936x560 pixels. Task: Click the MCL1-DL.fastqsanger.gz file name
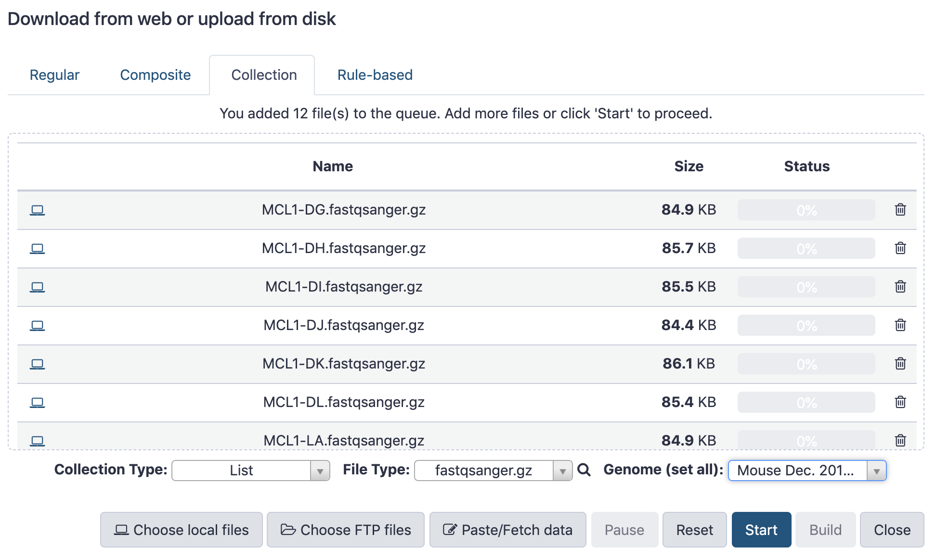point(343,402)
